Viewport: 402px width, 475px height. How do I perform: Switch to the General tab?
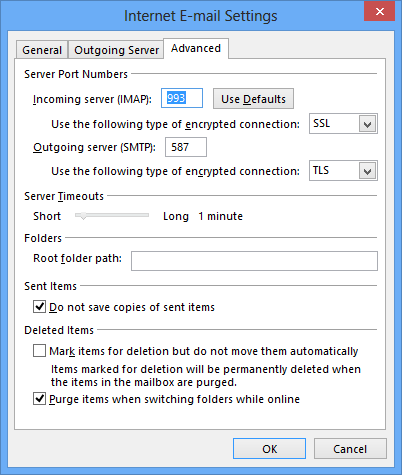[42, 50]
